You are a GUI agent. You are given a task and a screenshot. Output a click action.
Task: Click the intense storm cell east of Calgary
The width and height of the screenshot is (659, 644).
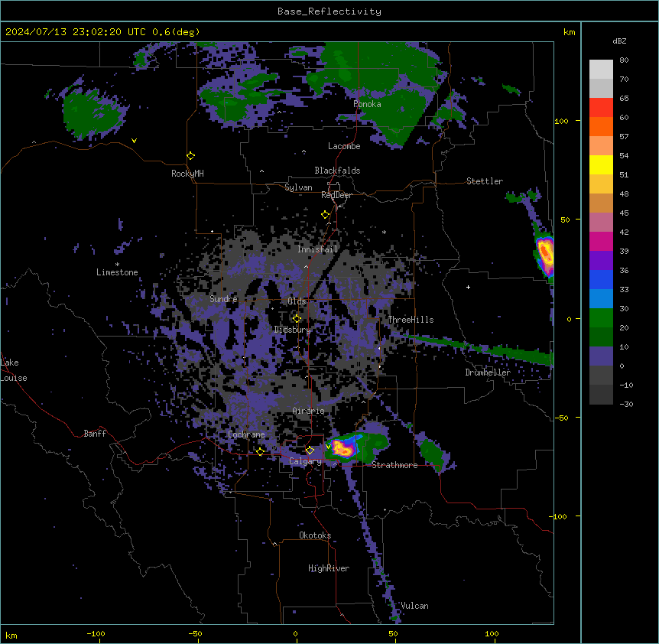[343, 448]
